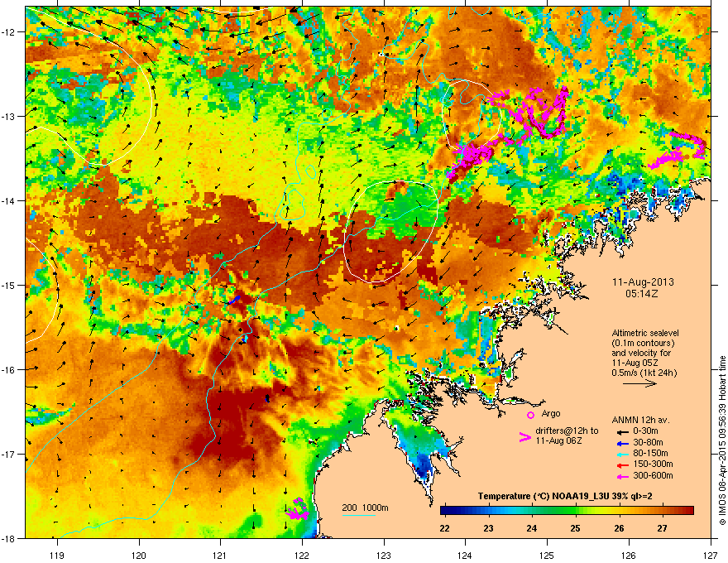Click the magenta drifter markers near the 122 longitude label
The height and width of the screenshot is (563, 728).
tap(298, 509)
